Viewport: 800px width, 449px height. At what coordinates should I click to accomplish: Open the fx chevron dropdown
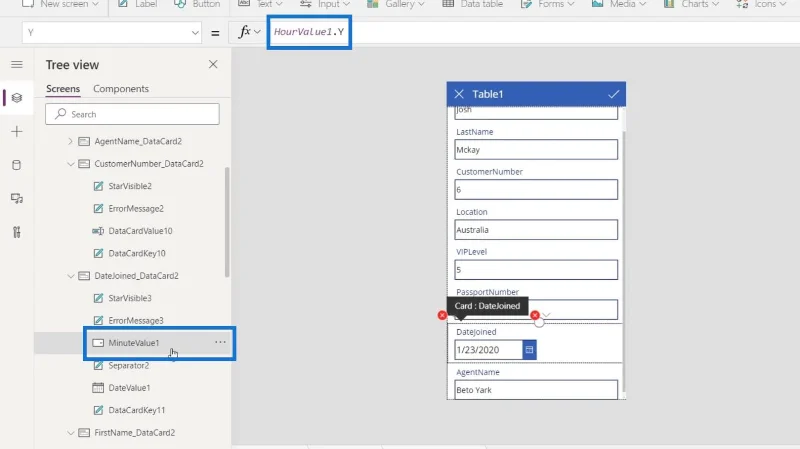pos(257,32)
